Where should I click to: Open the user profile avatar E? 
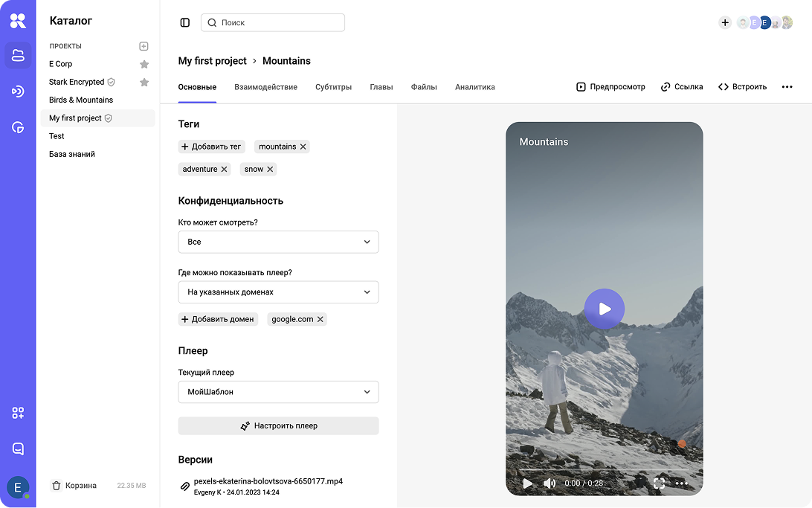click(18, 487)
